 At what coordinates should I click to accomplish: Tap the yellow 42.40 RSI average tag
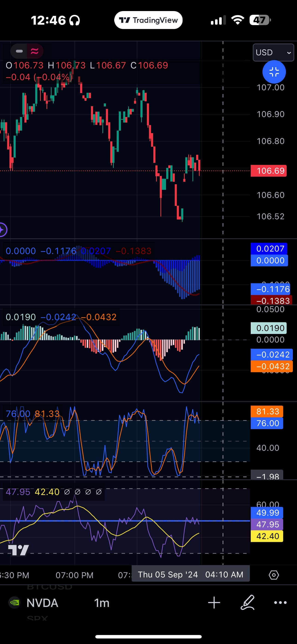[267, 536]
